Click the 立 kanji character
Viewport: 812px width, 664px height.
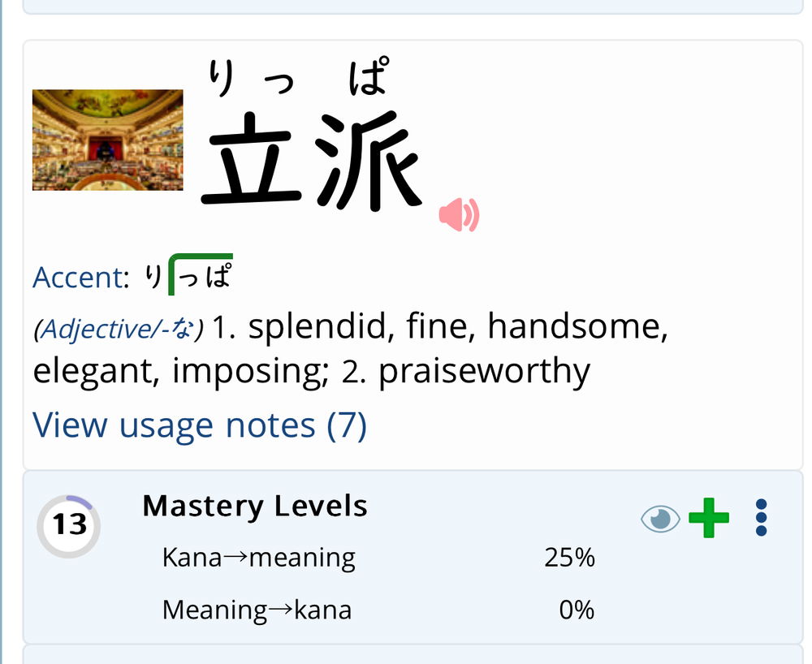tap(252, 161)
